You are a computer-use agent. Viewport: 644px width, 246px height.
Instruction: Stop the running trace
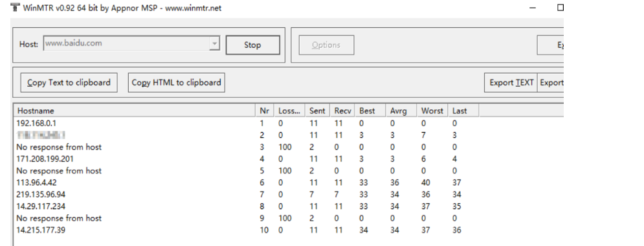(x=252, y=45)
